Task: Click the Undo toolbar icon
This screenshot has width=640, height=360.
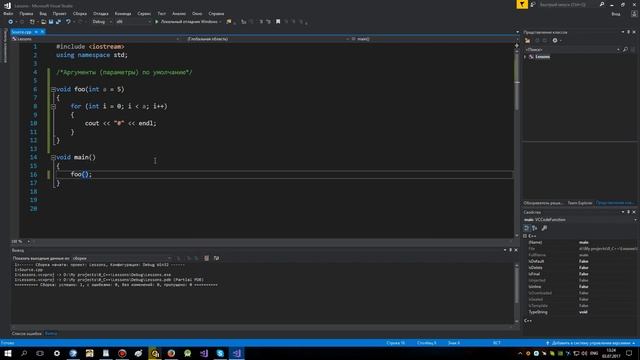Action: click(x=68, y=22)
